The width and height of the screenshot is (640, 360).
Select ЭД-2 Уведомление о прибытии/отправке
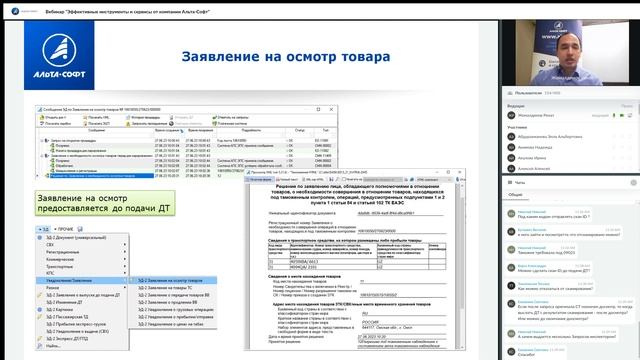pyautogui.click(x=173, y=317)
